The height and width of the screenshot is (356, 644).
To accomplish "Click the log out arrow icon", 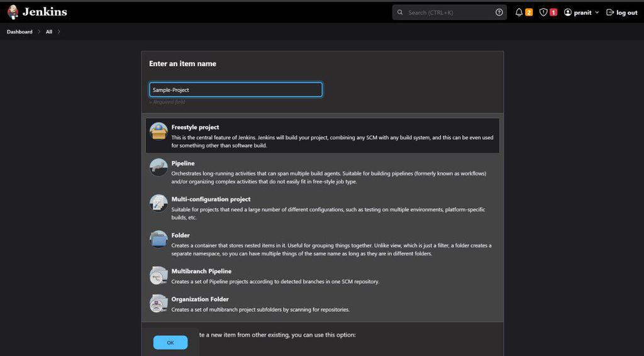I will click(610, 13).
